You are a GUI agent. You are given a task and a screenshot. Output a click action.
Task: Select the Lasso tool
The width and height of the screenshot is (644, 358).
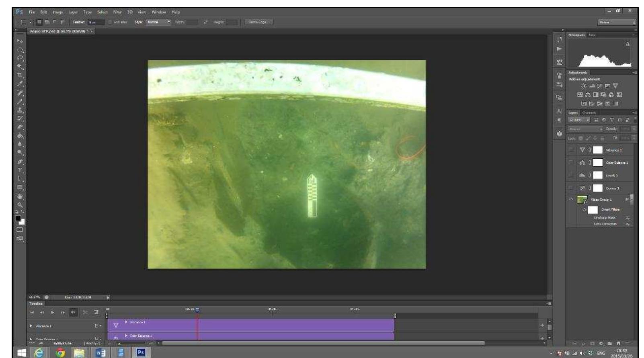[20, 58]
